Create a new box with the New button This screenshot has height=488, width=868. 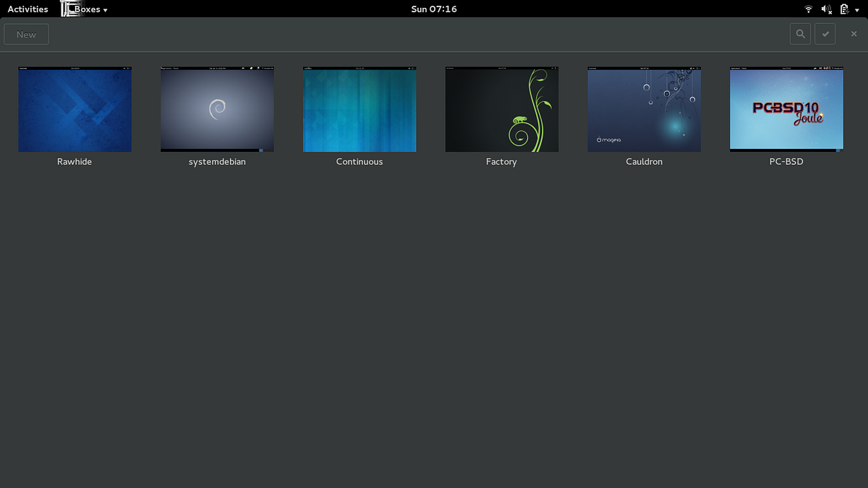coord(26,33)
